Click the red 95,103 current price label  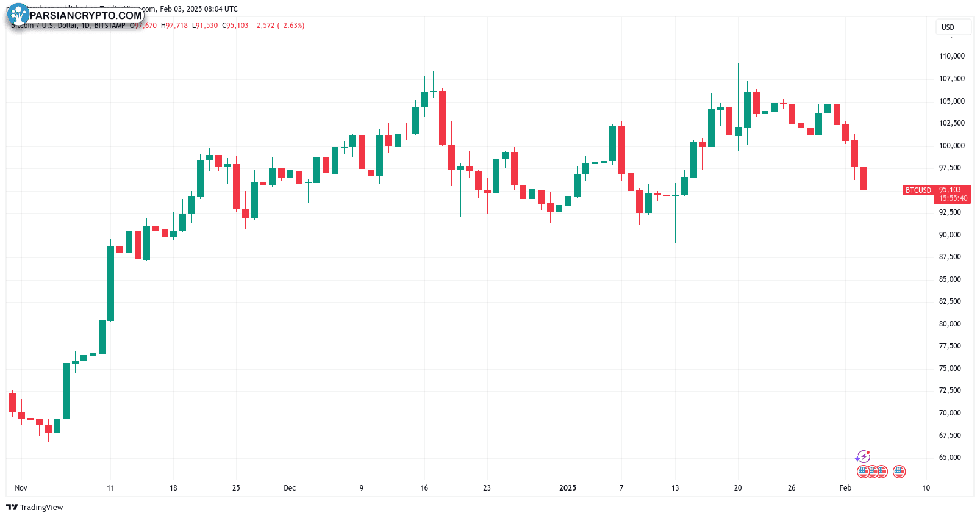950,190
